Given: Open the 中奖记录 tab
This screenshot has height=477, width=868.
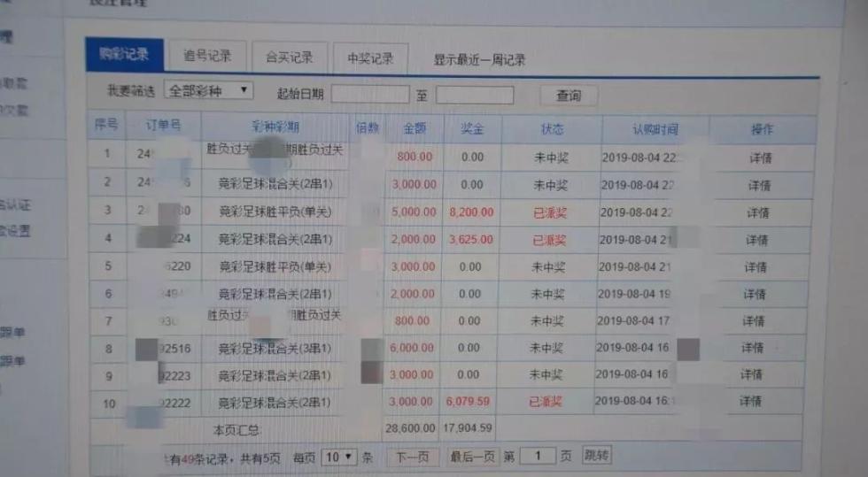Looking at the screenshot, I should [370, 58].
